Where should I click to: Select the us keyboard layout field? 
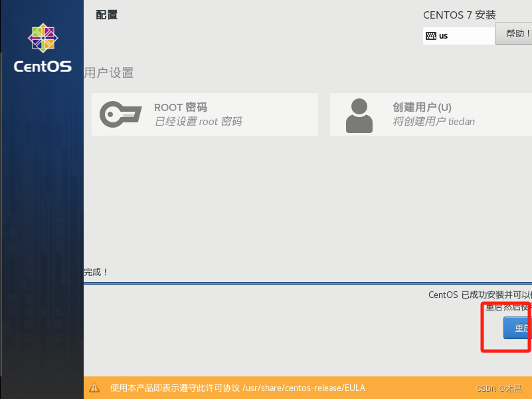[459, 36]
